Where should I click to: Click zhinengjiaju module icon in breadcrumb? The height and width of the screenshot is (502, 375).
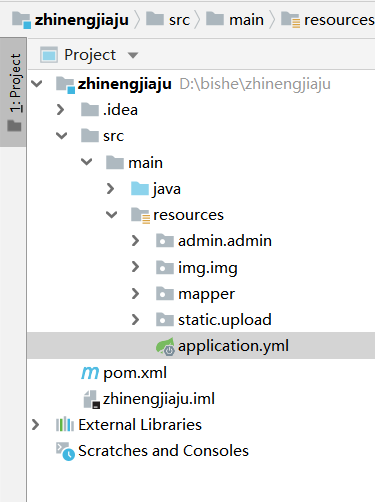coord(21,20)
